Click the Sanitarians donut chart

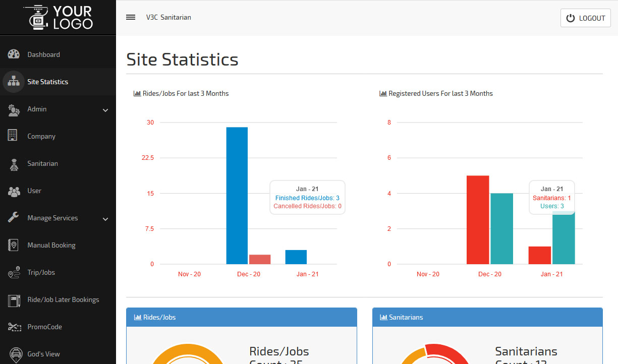tap(434, 353)
